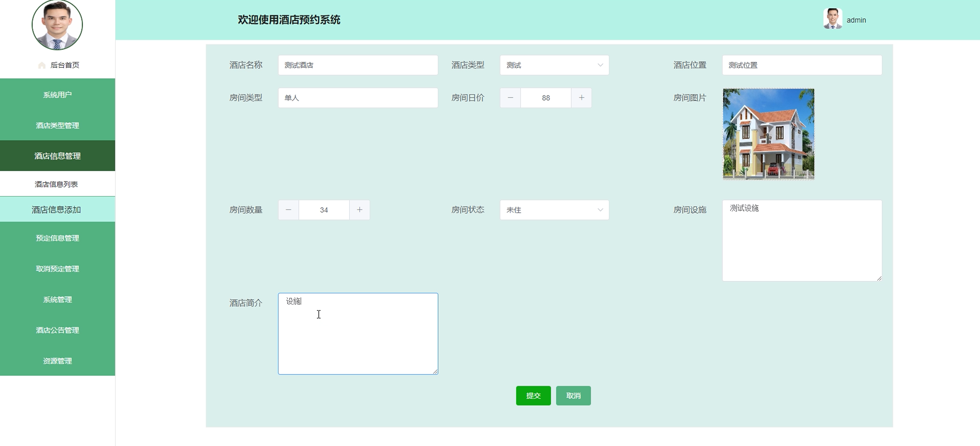This screenshot has height=446, width=980.
Task: Click the large sidebar profile picture
Action: pyautogui.click(x=57, y=25)
